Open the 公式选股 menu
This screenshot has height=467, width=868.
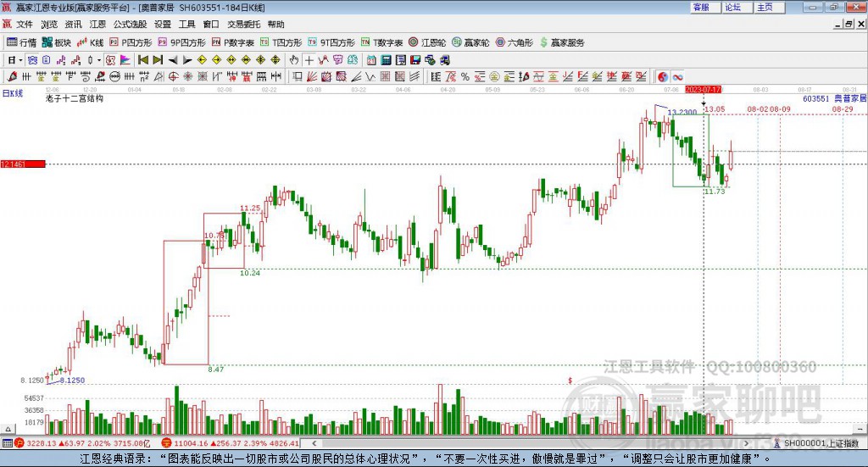point(130,25)
